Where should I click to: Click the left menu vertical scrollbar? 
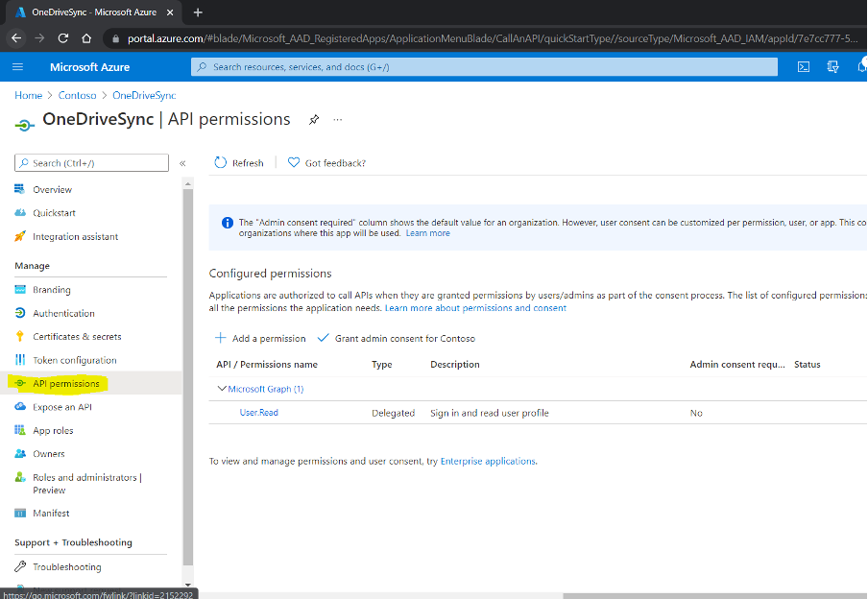187,377
